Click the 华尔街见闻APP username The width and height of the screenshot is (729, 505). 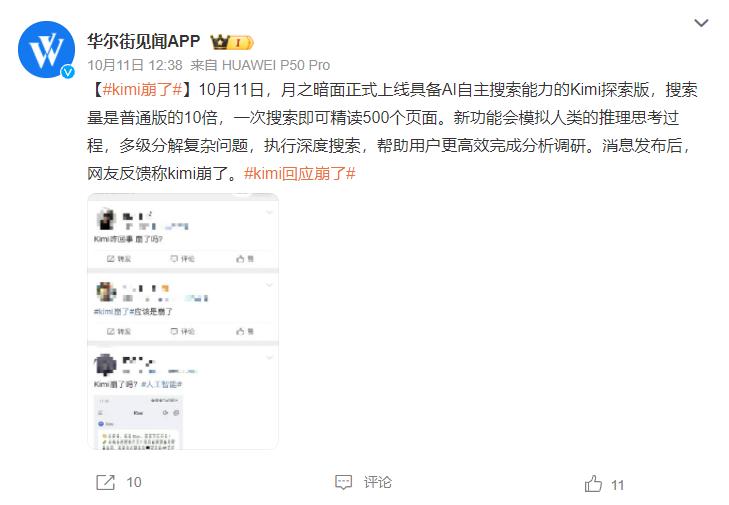point(144,41)
